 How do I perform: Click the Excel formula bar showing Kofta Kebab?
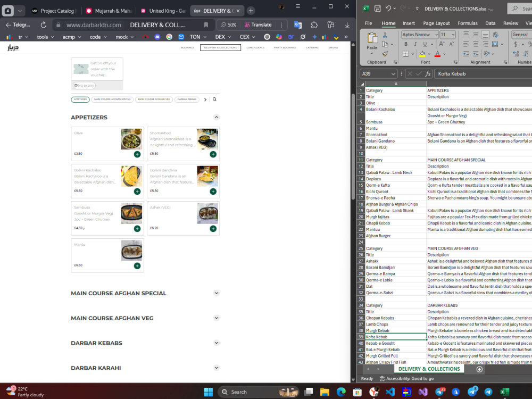[483, 73]
